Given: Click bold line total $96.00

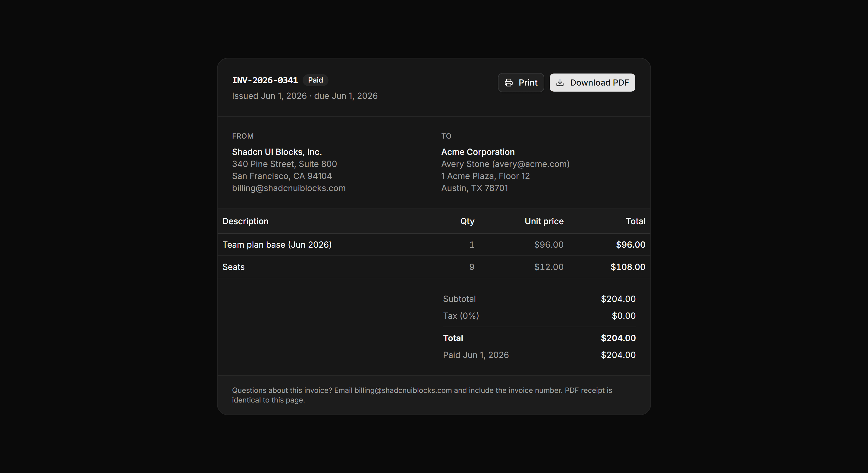Looking at the screenshot, I should 631,245.
